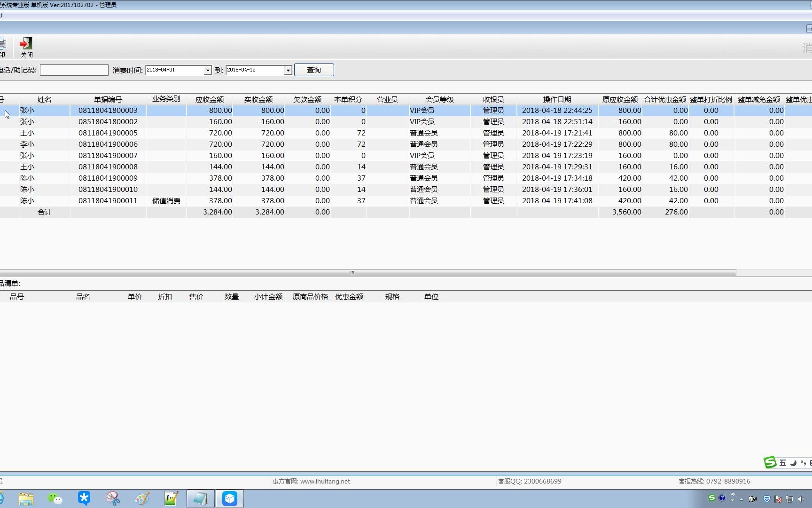This screenshot has width=812, height=508.
Task: Click operation date 2018-04-18 22:51:14
Action: [x=557, y=122]
